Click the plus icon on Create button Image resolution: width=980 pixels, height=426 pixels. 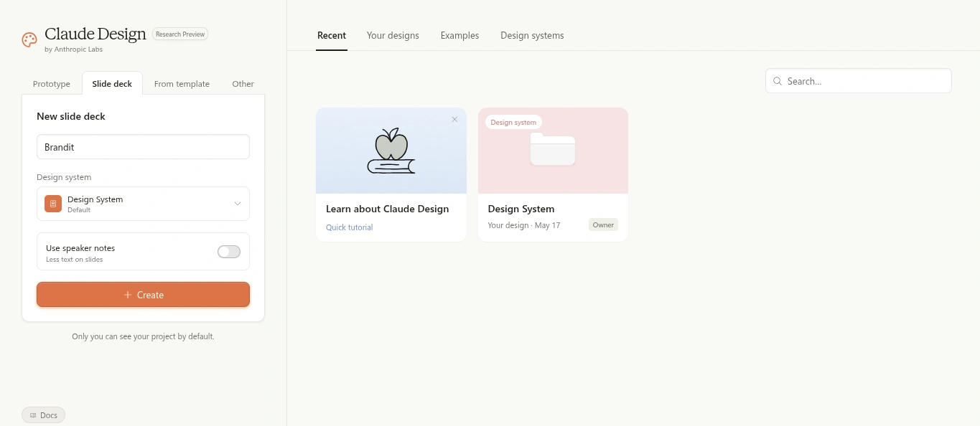[x=128, y=295]
